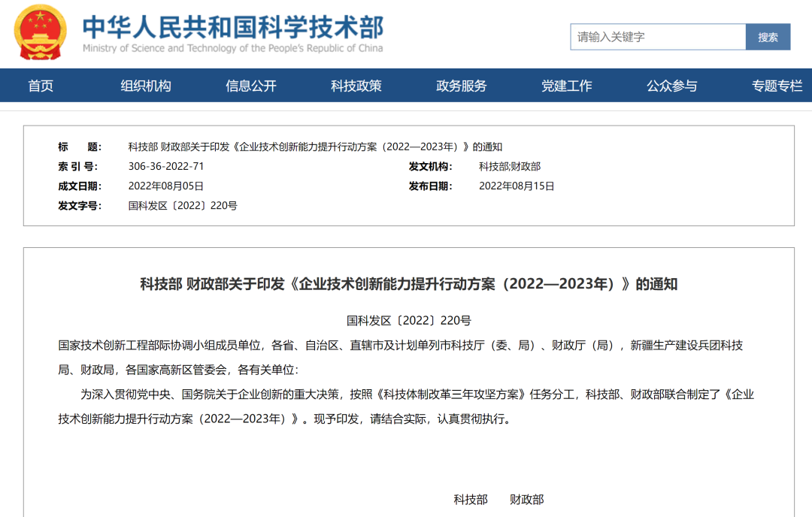Click document number 国科发区〔2022〕220号 in metadata box
The image size is (812, 517).
pos(183,205)
